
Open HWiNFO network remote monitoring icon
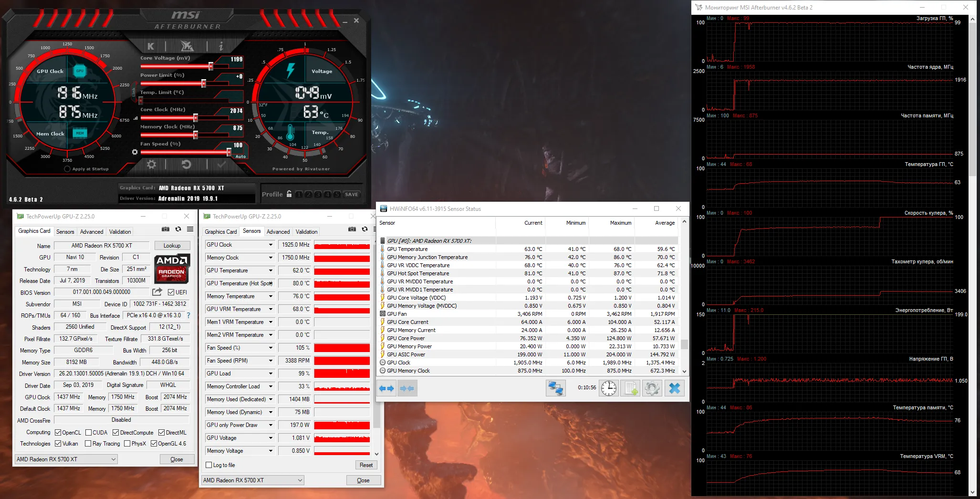click(x=555, y=388)
